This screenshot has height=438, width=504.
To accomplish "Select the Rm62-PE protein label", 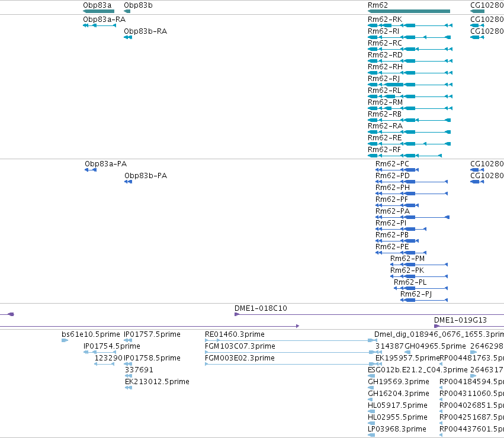I will (392, 247).
